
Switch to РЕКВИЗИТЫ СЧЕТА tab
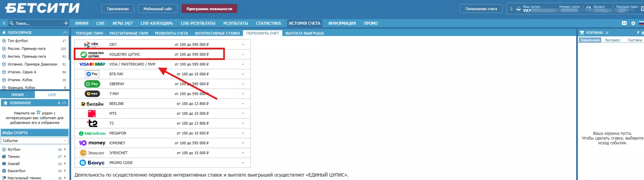tap(171, 33)
